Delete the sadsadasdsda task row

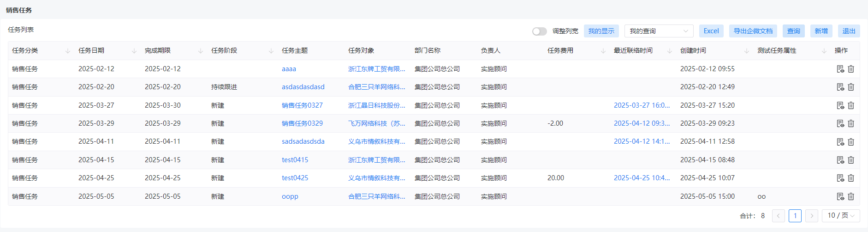(x=851, y=142)
